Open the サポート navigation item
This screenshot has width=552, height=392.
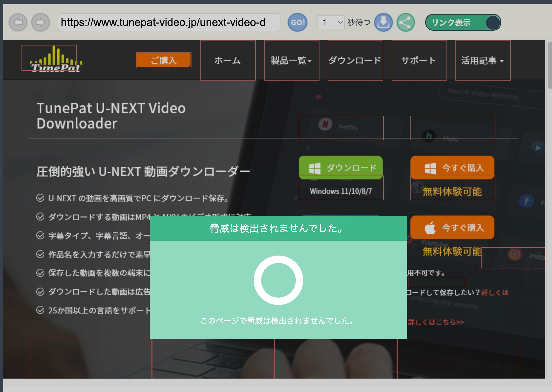point(419,60)
